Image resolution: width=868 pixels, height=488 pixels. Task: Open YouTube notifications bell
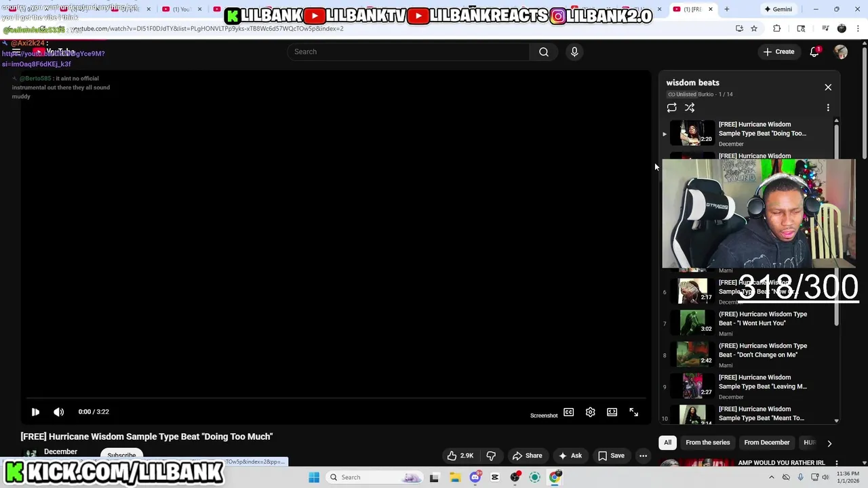(814, 52)
